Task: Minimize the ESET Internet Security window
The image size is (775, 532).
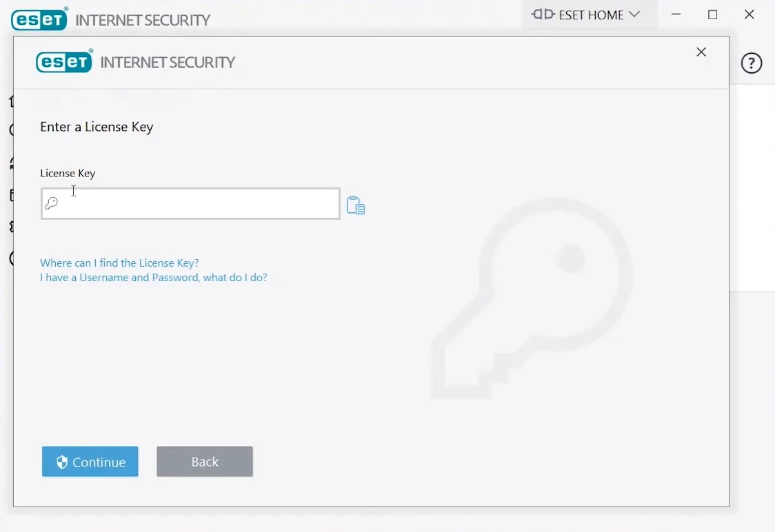Action: coord(676,14)
